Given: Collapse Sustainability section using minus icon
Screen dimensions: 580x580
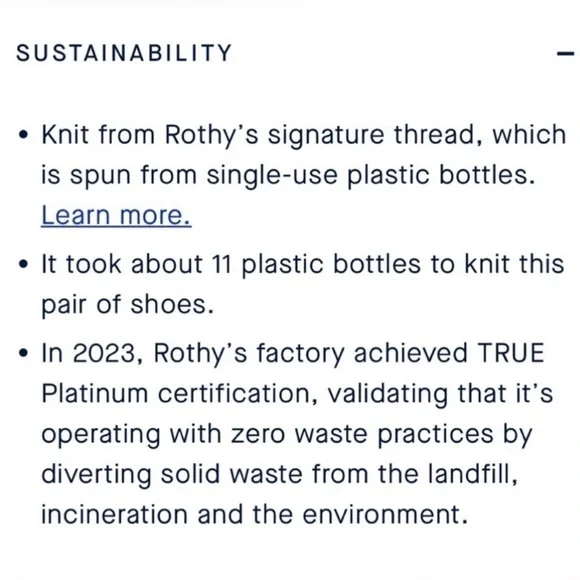Looking at the screenshot, I should pyautogui.click(x=565, y=54).
